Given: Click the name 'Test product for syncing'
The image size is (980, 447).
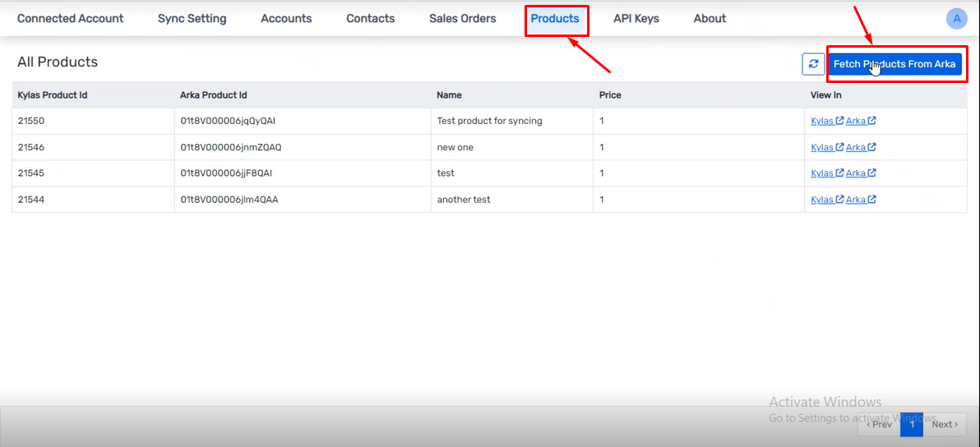Looking at the screenshot, I should pyautogui.click(x=489, y=121).
